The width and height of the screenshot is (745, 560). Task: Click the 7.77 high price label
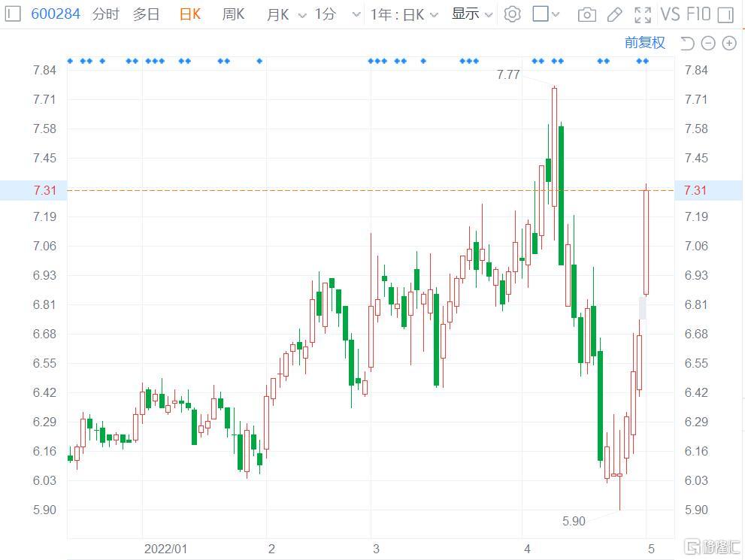click(x=508, y=74)
